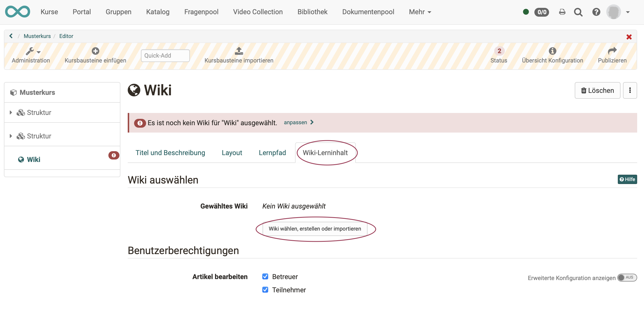Select Kursbausteine importieren upload icon
Image resolution: width=644 pixels, height=320 pixels.
(x=239, y=51)
